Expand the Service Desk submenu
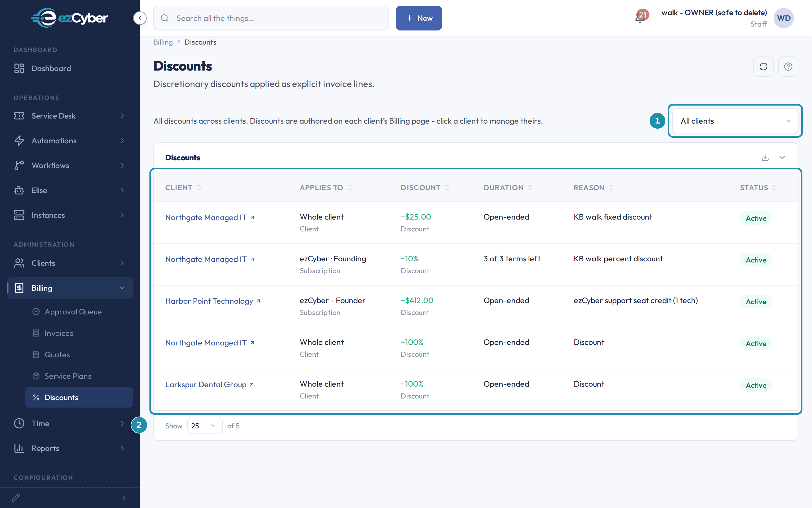 (x=122, y=116)
